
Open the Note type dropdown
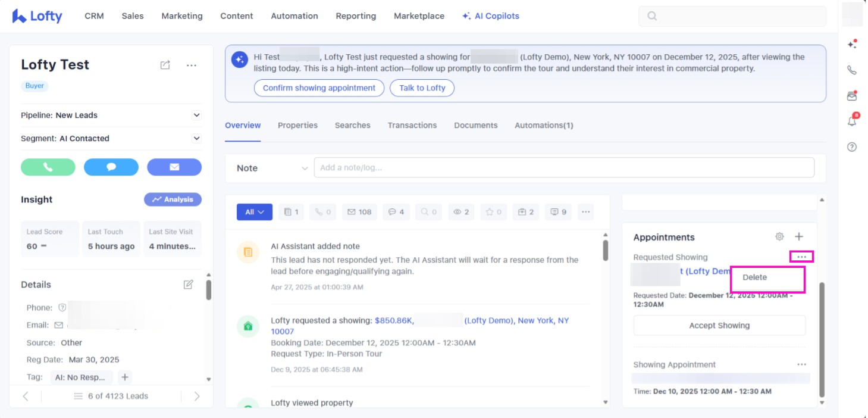272,168
